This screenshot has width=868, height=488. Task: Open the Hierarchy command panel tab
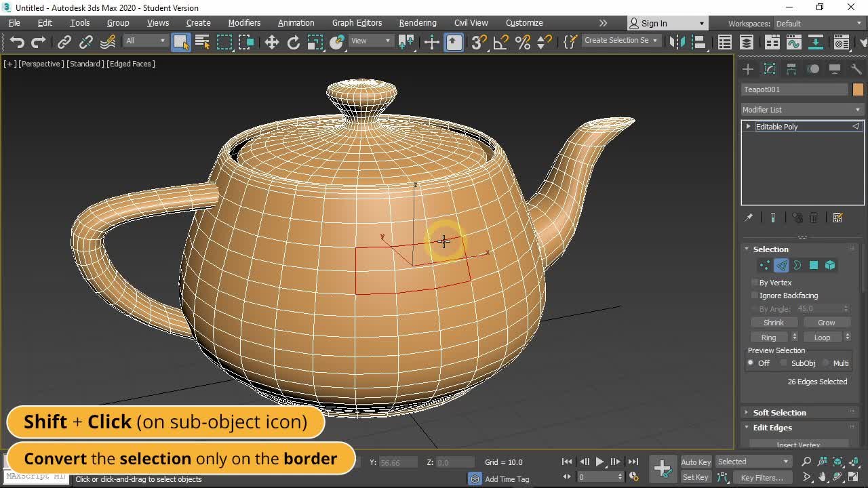[791, 69]
